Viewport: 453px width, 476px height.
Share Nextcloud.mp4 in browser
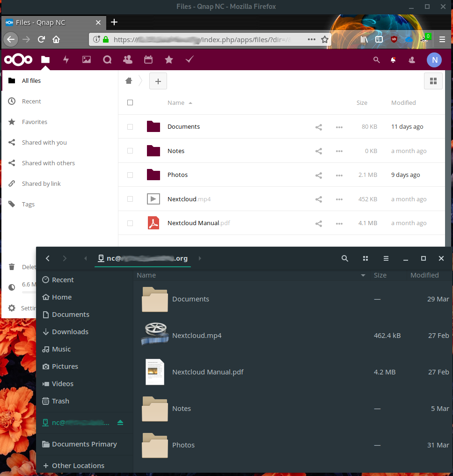pos(319,199)
